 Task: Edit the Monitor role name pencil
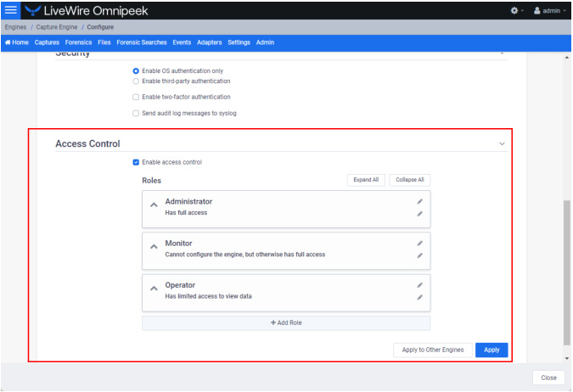click(420, 244)
